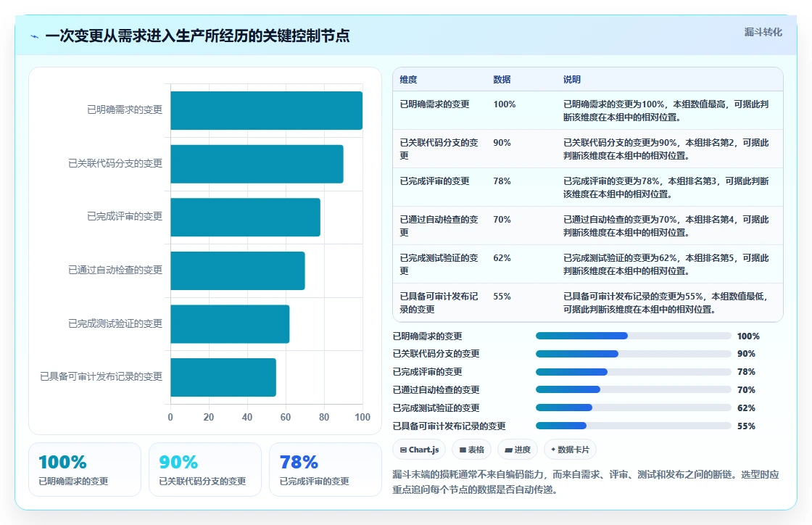Image resolution: width=812 pixels, height=525 pixels.
Task: Click table cell 已关联代码分支的变更
Action: pos(439,149)
